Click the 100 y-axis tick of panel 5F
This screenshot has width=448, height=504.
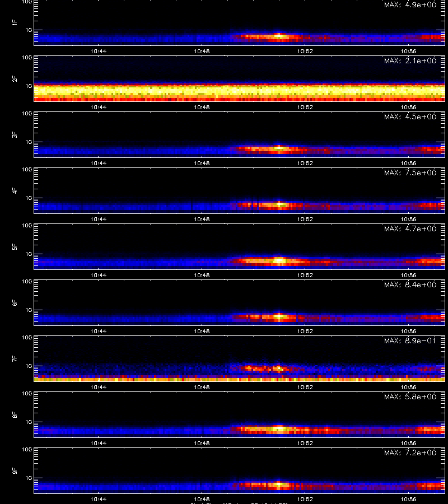coord(27,225)
